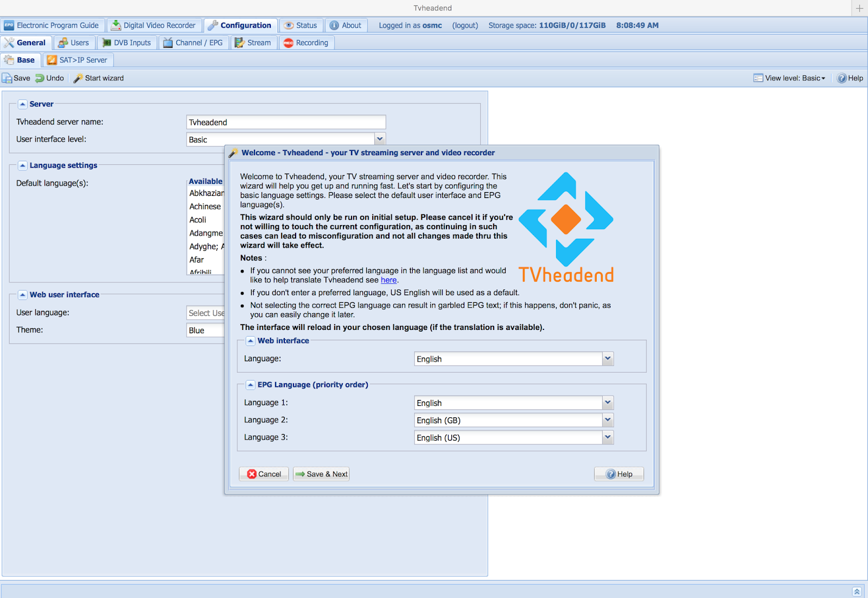Click the DVB Inputs card icon
Screen dimensions: 868x598
coord(106,43)
